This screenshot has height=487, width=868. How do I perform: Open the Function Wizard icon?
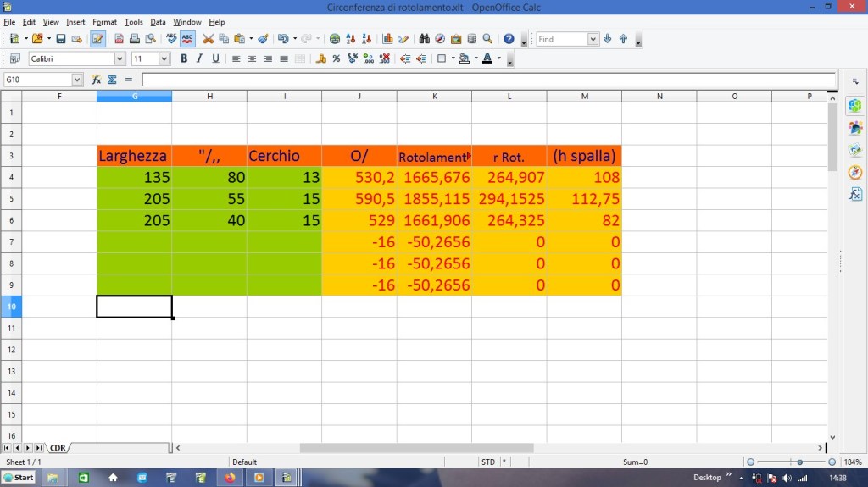97,80
